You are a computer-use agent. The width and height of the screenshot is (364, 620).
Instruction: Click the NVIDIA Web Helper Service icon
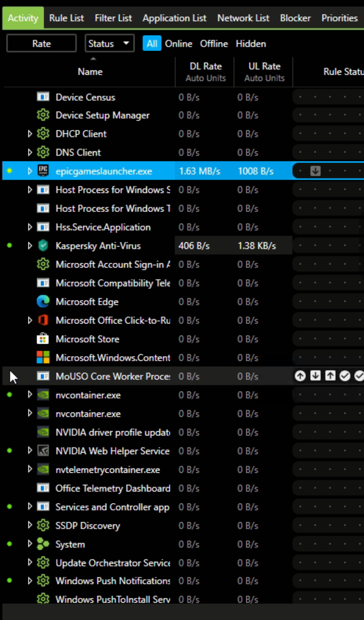(43, 451)
